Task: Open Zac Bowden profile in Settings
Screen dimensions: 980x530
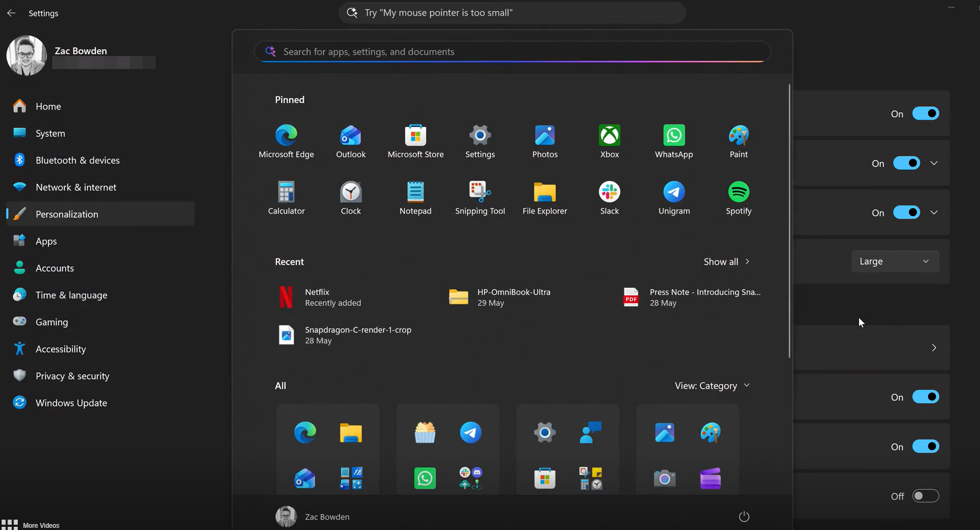Action: point(81,56)
